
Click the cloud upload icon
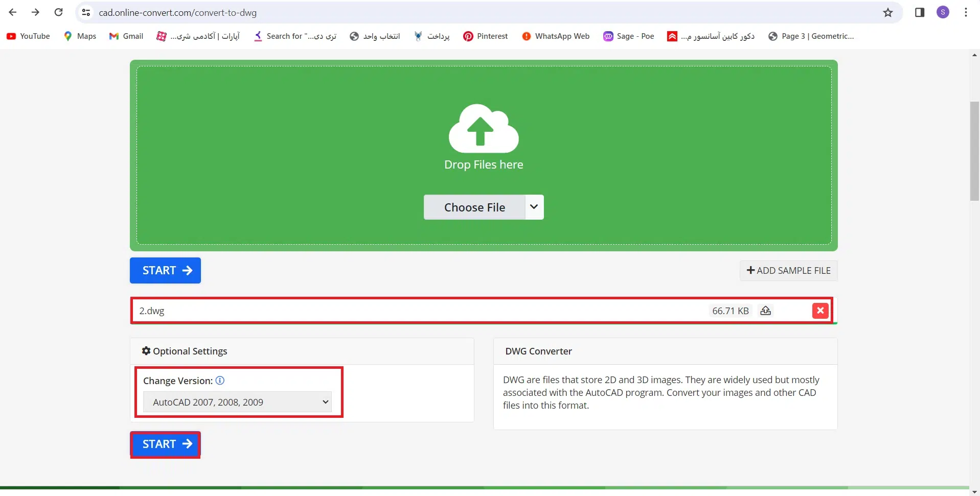483,129
